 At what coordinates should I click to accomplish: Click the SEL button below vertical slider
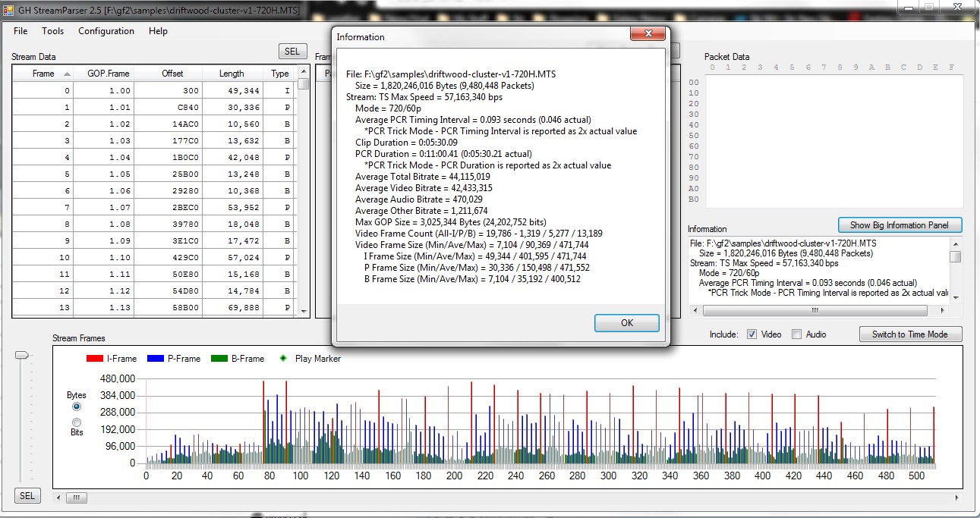(x=27, y=495)
